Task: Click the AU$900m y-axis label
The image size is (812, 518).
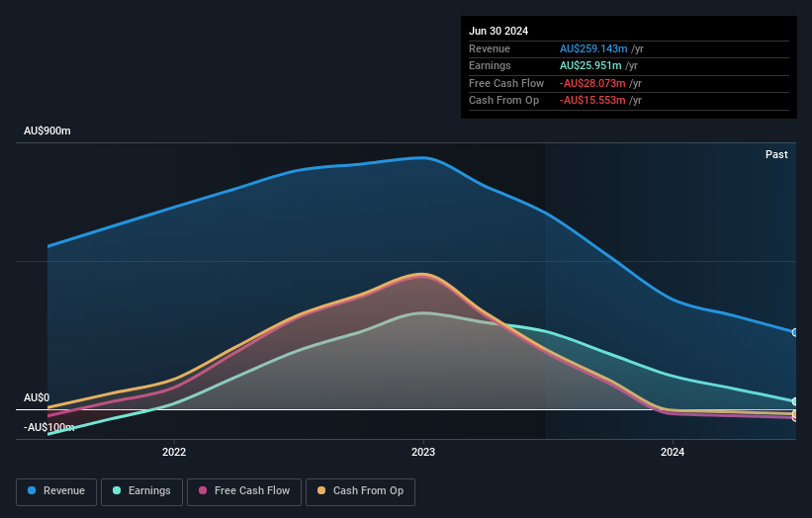Action: [47, 130]
